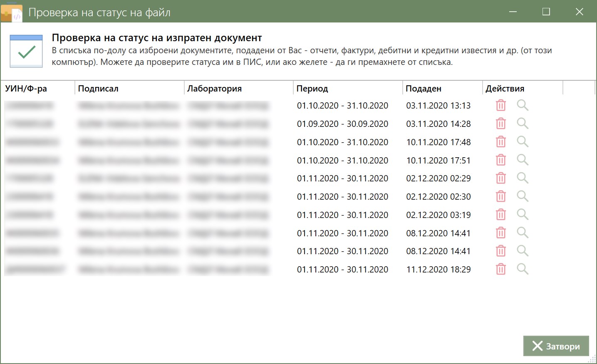The width and height of the screenshot is (597, 364).
Task: Click the timestamp 02.12.2020 02:29
Action: click(x=438, y=178)
